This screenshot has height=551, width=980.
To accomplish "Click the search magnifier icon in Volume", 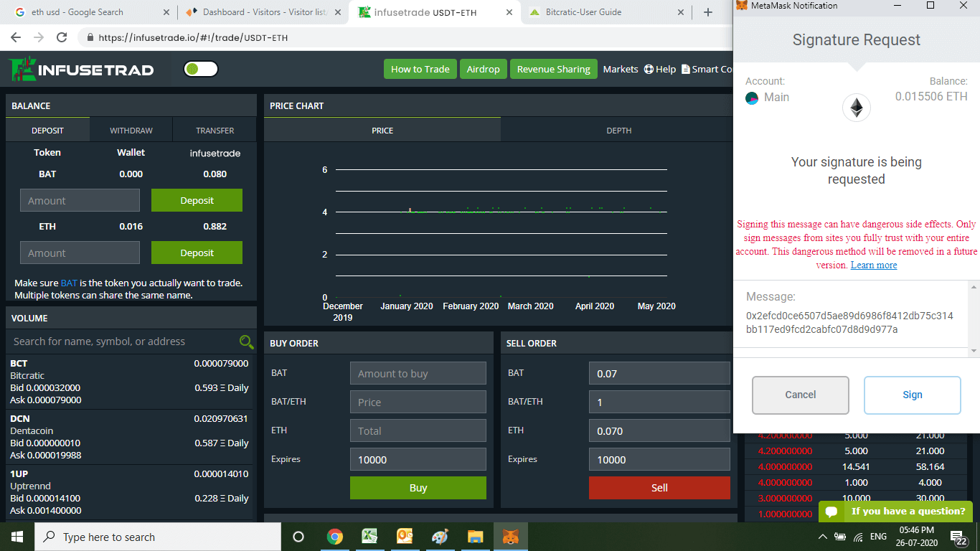I will click(246, 342).
